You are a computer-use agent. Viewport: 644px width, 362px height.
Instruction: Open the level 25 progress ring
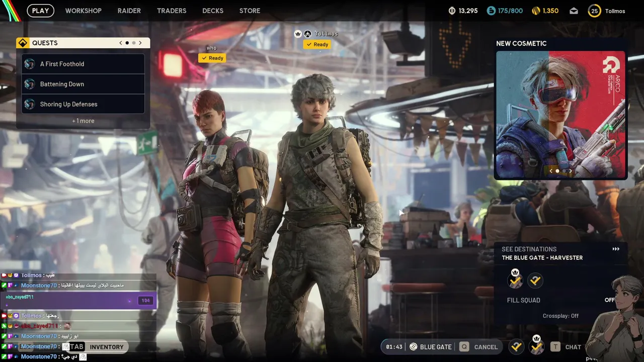coord(594,11)
